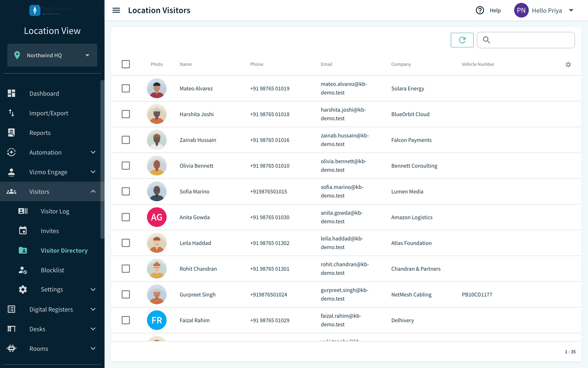Click the Help question mark icon
588x368 pixels.
(480, 10)
